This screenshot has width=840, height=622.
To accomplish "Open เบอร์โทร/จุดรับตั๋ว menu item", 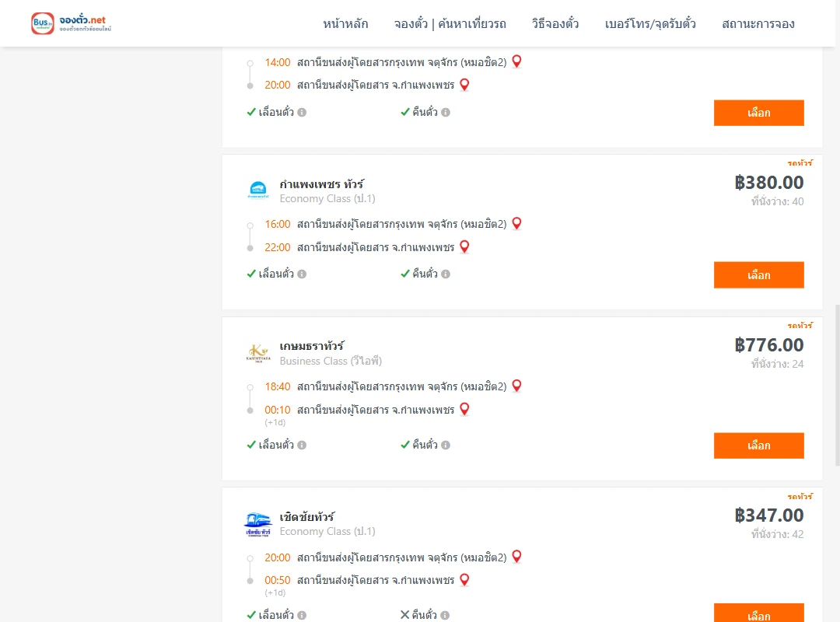I will click(650, 24).
